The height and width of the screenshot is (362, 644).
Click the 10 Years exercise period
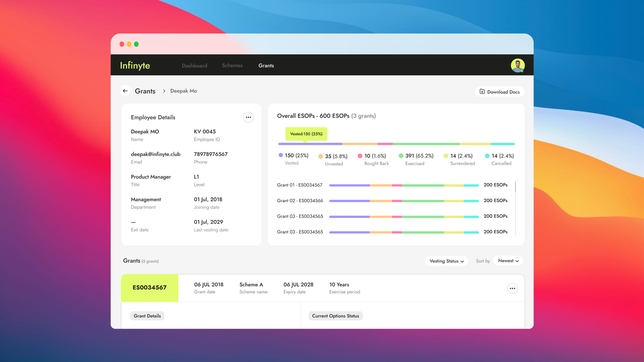tap(339, 284)
